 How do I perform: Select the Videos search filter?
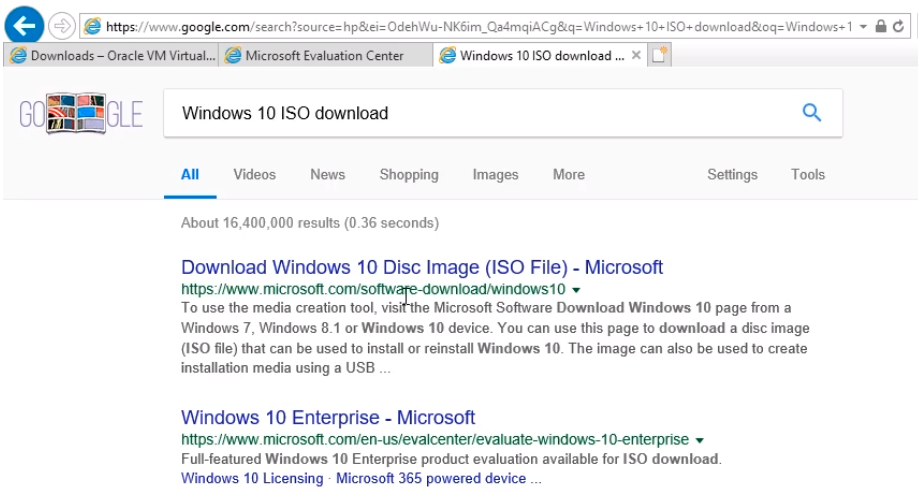254,175
